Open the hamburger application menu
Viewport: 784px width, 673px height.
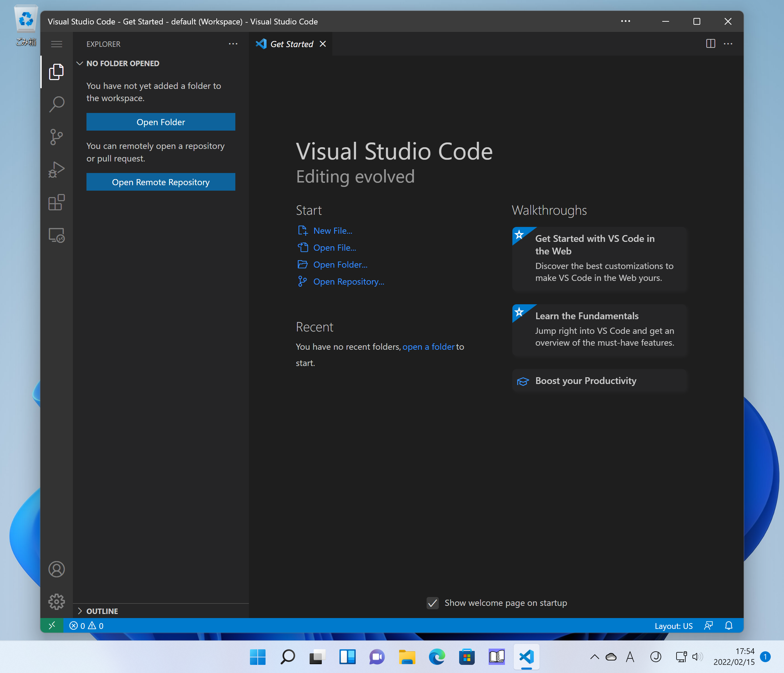tap(56, 44)
